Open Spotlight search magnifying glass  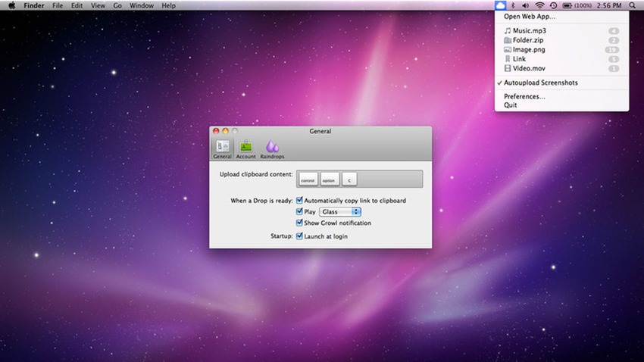pos(633,5)
